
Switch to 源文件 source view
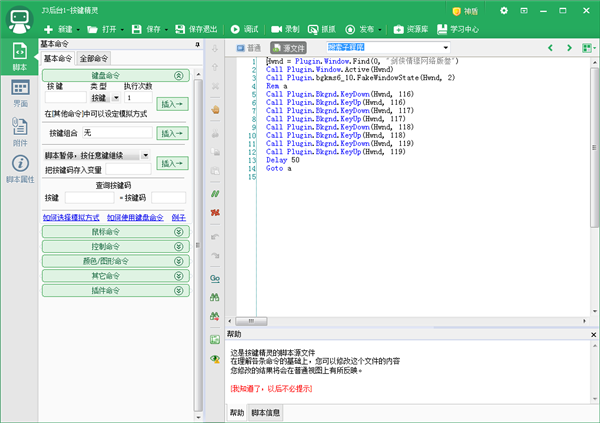pyautogui.click(x=289, y=47)
